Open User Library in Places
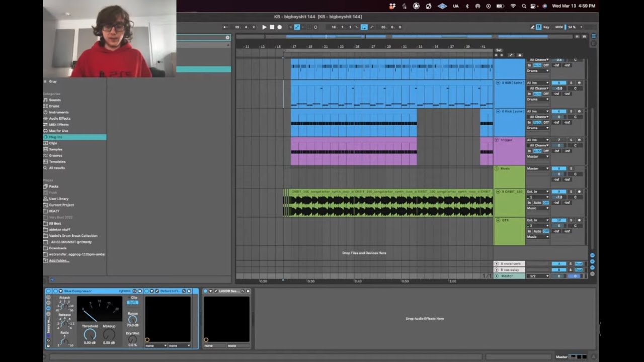Image resolution: width=644 pixels, height=362 pixels. [x=59, y=199]
